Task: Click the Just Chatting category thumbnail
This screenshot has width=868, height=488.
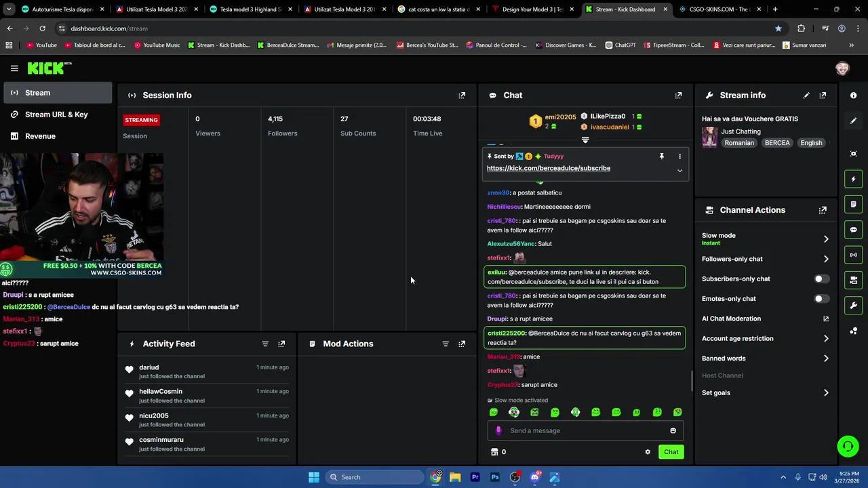Action: [x=709, y=138]
